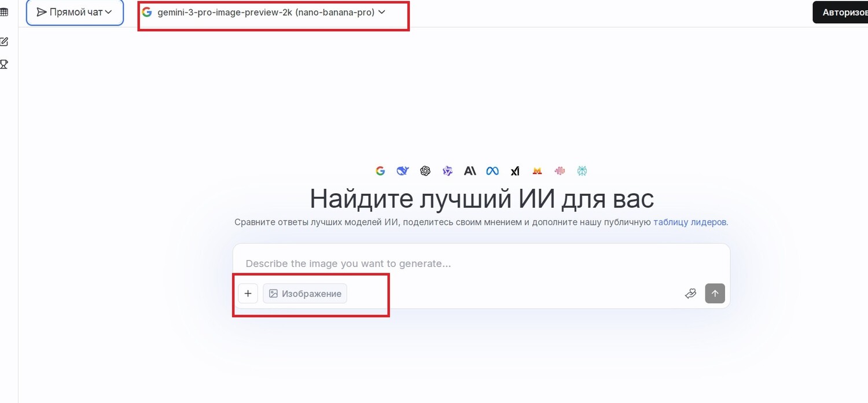
Task: Click the hand-with-heart icon in prompt box
Action: pos(690,294)
